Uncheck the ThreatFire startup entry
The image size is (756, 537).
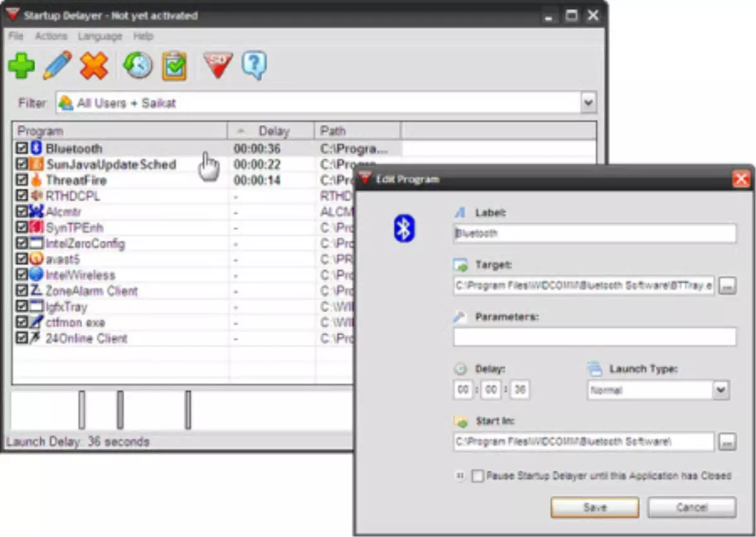coord(21,180)
